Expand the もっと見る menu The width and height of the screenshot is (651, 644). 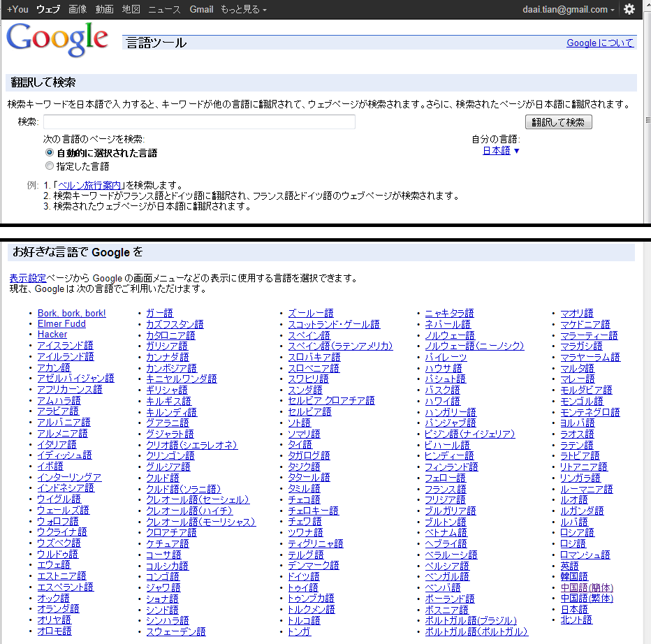(x=243, y=9)
